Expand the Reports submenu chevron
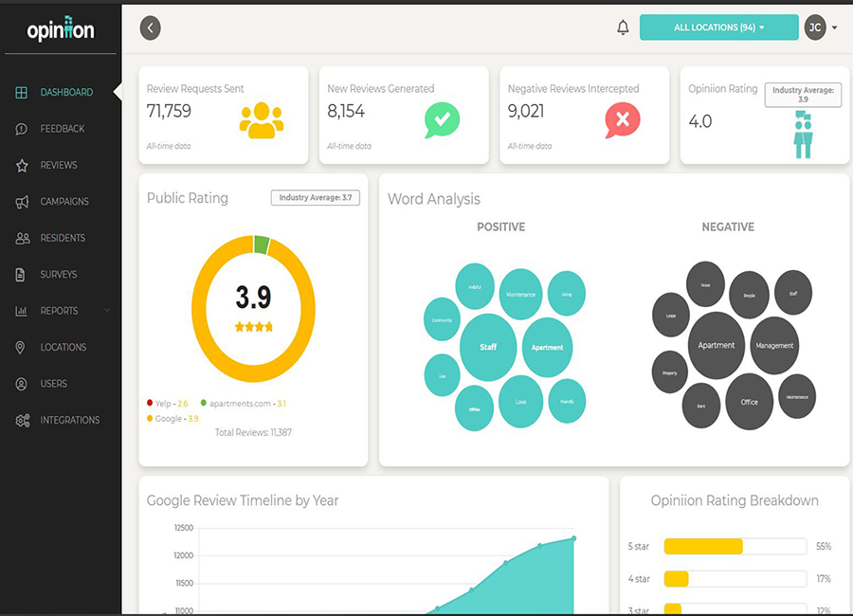 tap(107, 311)
